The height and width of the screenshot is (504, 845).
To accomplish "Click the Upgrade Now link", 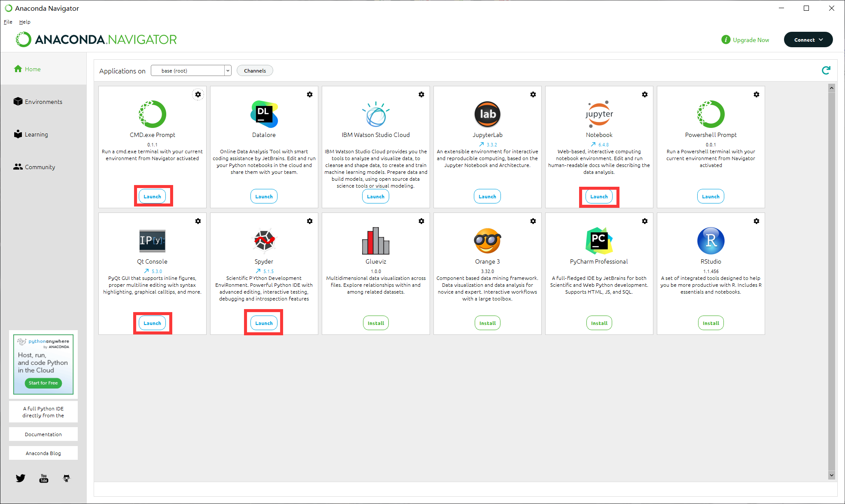I will (x=750, y=40).
